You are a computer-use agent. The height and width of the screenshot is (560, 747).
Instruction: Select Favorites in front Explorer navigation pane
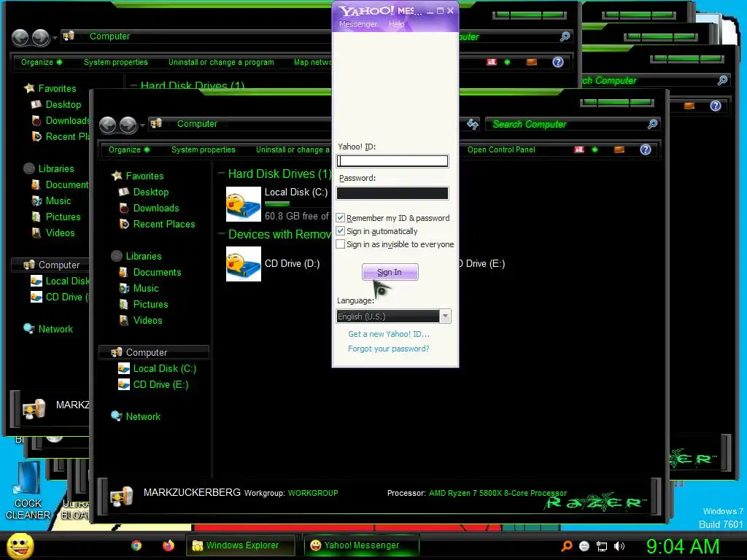point(144,176)
